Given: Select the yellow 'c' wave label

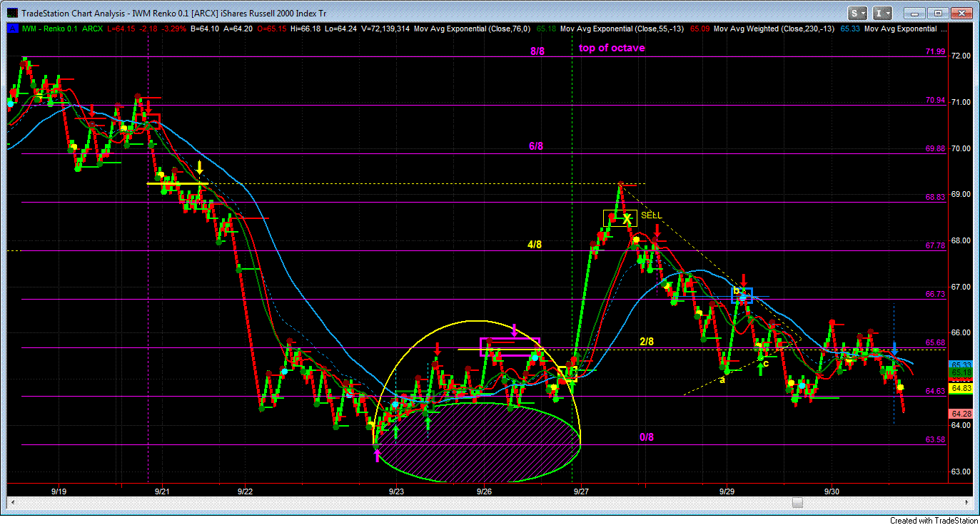Looking at the screenshot, I should 765,363.
